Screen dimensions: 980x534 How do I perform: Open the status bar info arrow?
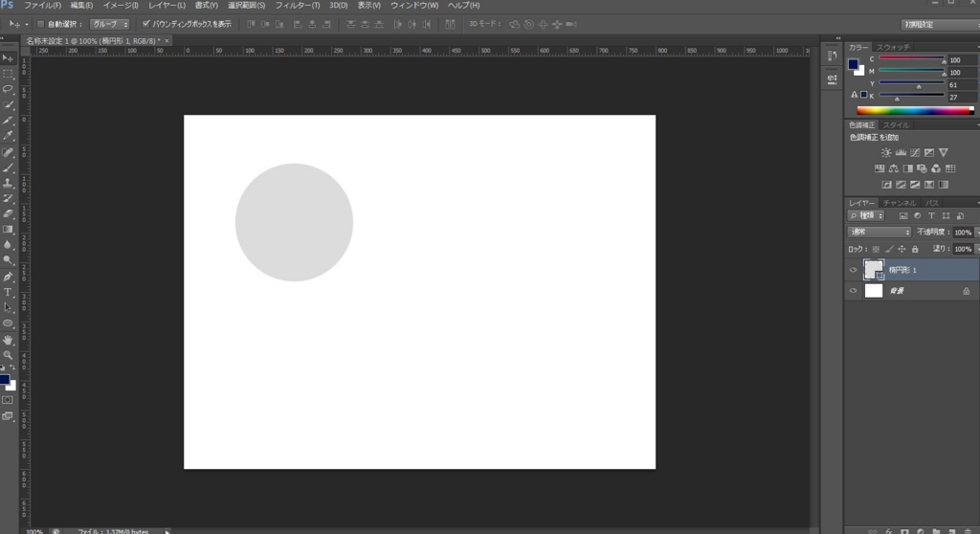tap(167, 531)
